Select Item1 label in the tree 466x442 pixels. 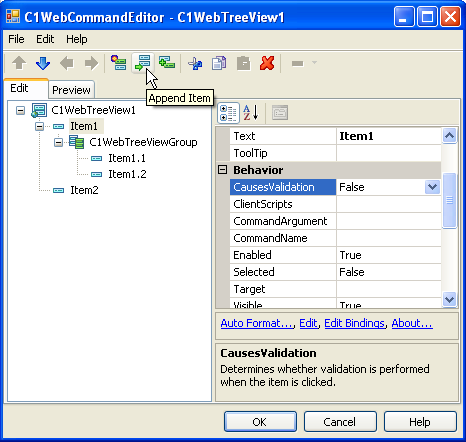tap(84, 126)
